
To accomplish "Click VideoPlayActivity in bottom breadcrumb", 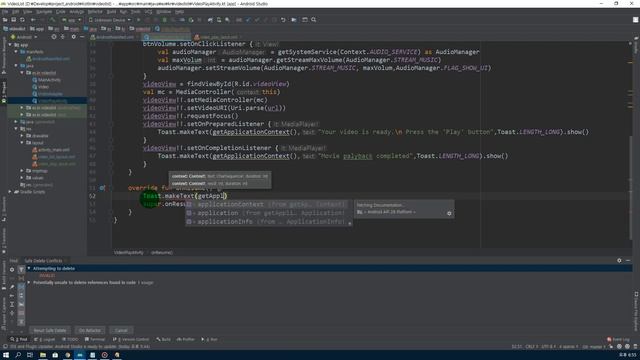I will click(x=129, y=253).
